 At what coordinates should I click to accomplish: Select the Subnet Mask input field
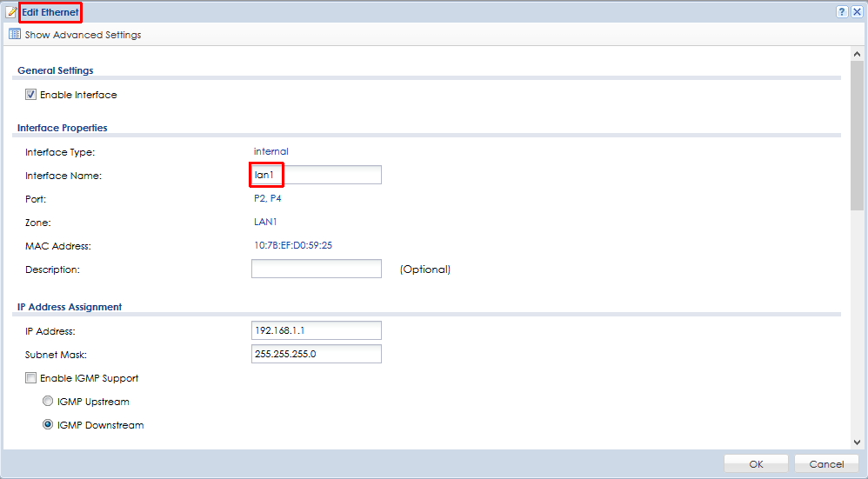(316, 354)
